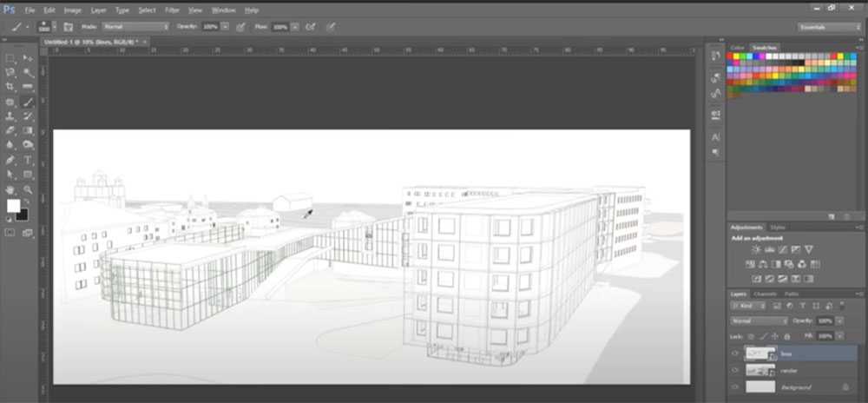Select the Zoom tool magnifier
This screenshot has height=403, width=868.
coord(28,189)
